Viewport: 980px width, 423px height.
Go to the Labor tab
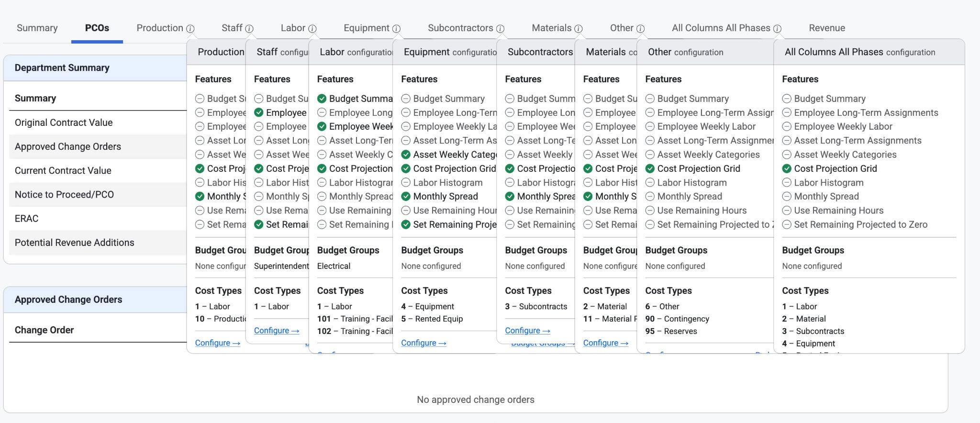[293, 28]
